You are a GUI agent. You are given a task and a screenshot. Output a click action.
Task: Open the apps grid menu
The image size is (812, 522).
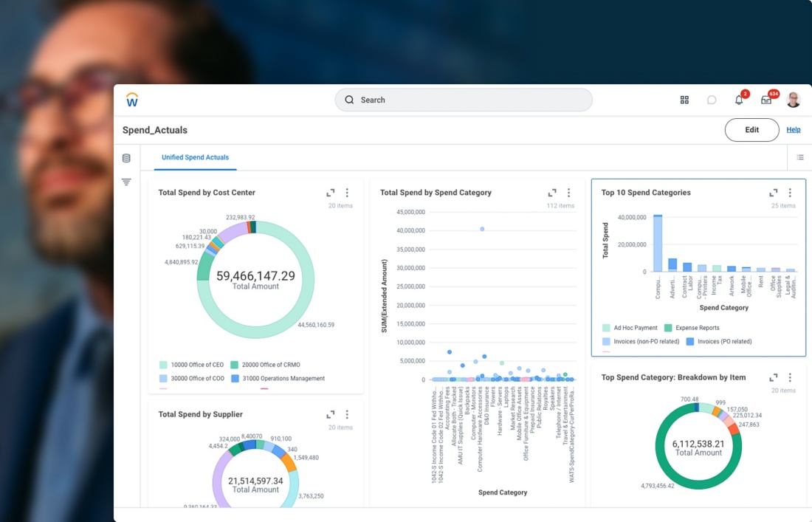tap(684, 100)
